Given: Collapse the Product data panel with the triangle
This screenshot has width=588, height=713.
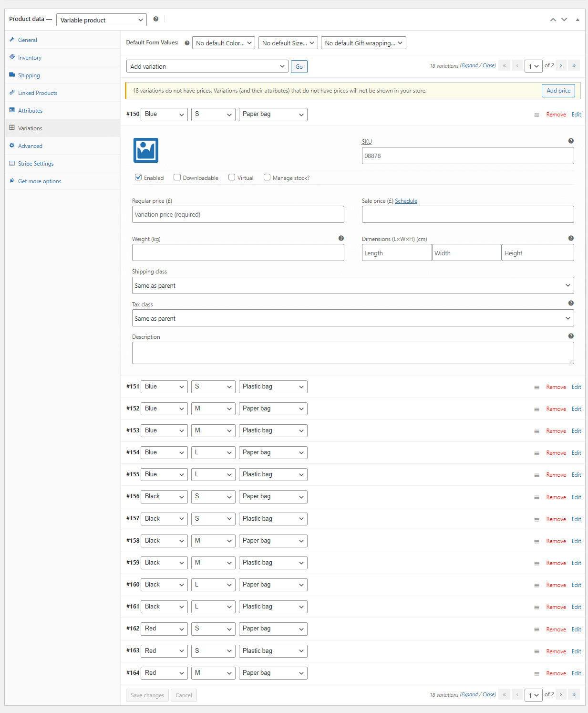Looking at the screenshot, I should pyautogui.click(x=578, y=20).
